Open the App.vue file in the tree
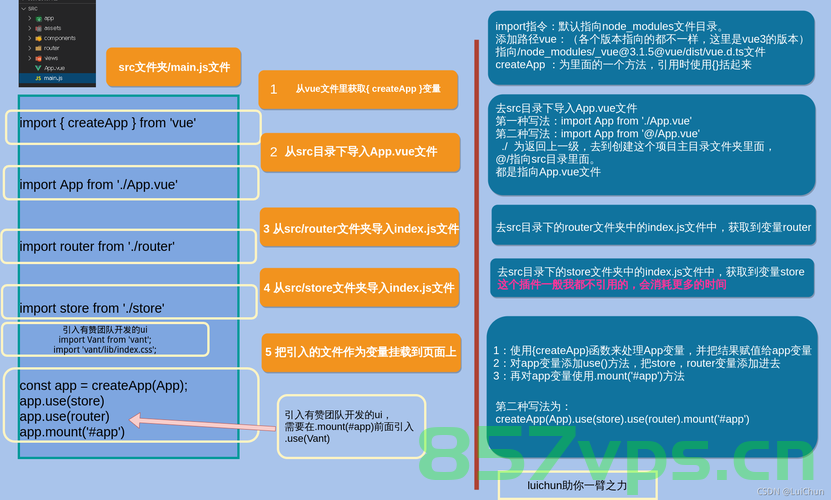 pyautogui.click(x=57, y=68)
